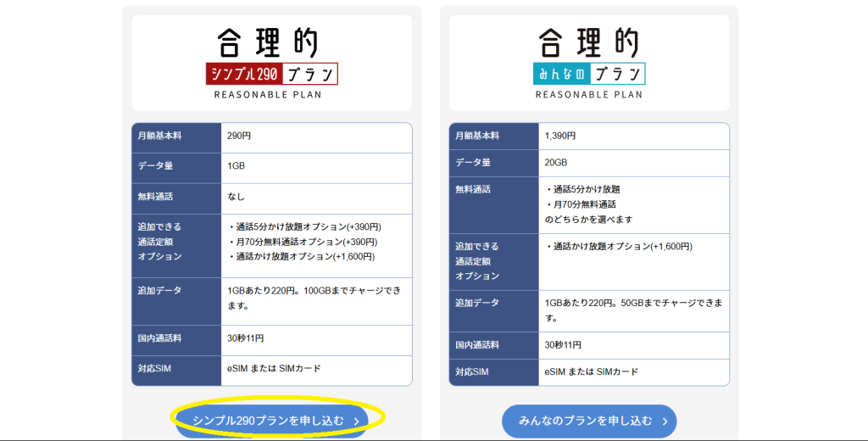The image size is (868, 441).
Task: Click the chevron arrow on the シンプル290 apply button
Action: point(357,421)
